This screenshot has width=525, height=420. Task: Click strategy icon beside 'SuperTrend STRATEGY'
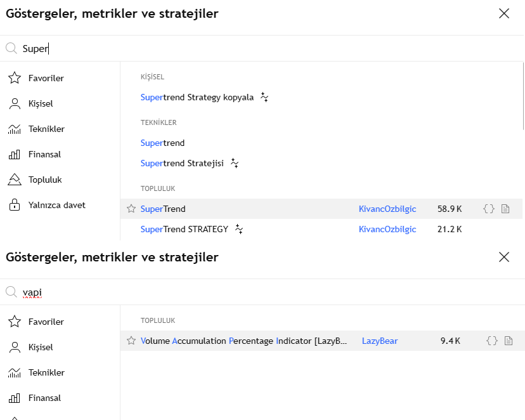coord(239,229)
